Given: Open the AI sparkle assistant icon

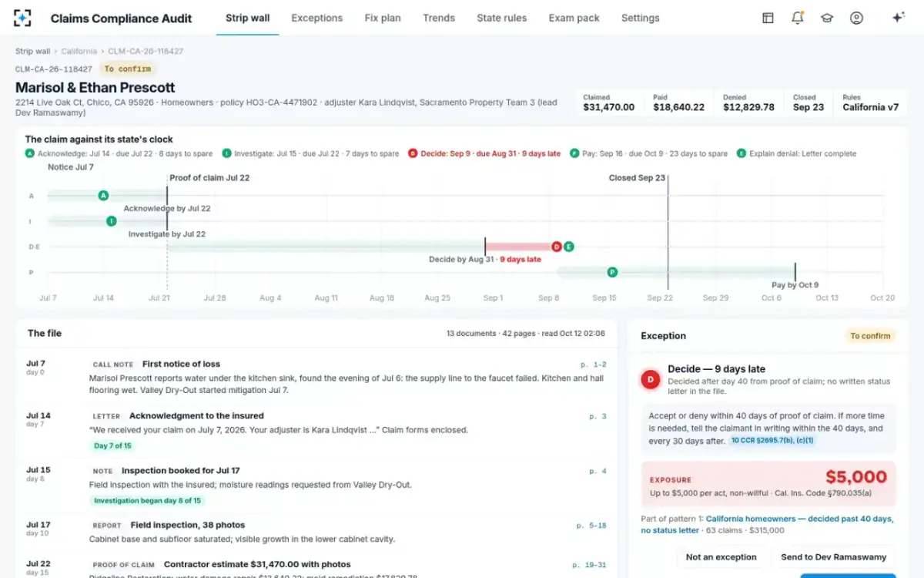Looking at the screenshot, I should point(897,18).
